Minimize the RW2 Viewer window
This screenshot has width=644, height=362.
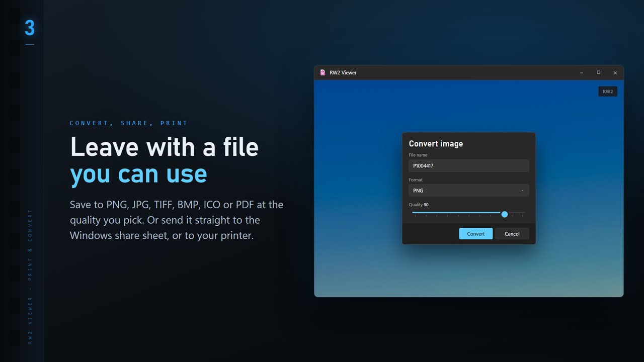[582, 73]
